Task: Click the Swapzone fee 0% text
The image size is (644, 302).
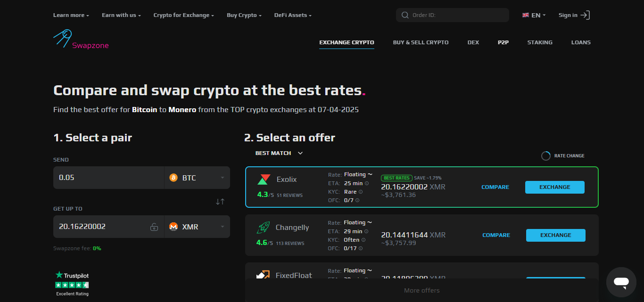Action: [77, 248]
